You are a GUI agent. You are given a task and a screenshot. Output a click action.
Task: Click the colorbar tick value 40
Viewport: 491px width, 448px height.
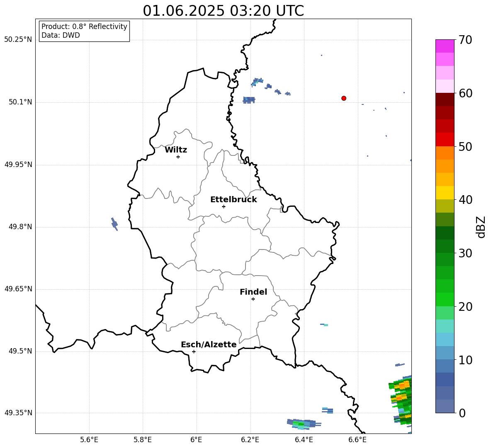pos(465,200)
